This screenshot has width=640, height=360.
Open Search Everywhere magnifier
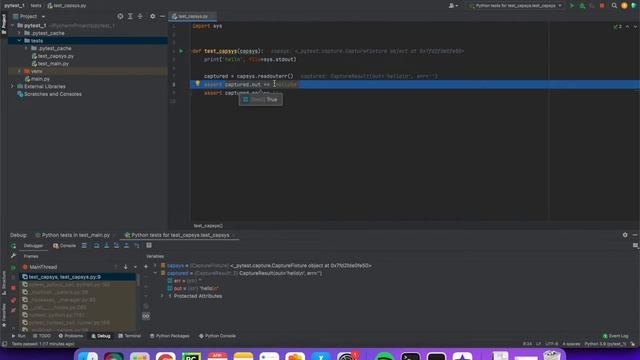tap(614, 6)
